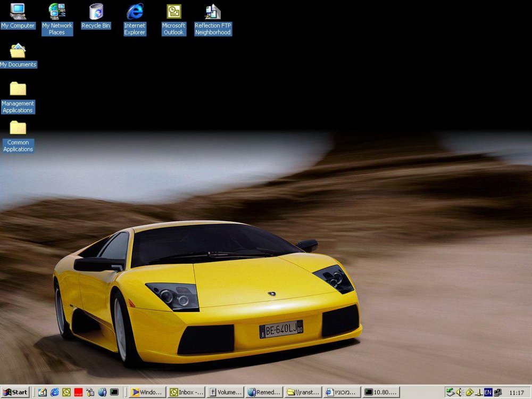
Task: Open the My Computer desktop icon
Action: pos(18,16)
